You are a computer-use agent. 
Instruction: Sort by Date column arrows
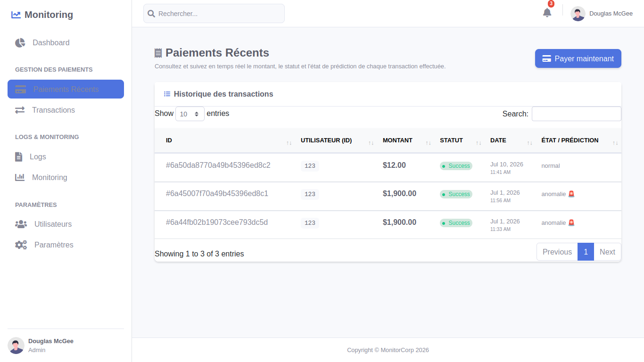(529, 143)
